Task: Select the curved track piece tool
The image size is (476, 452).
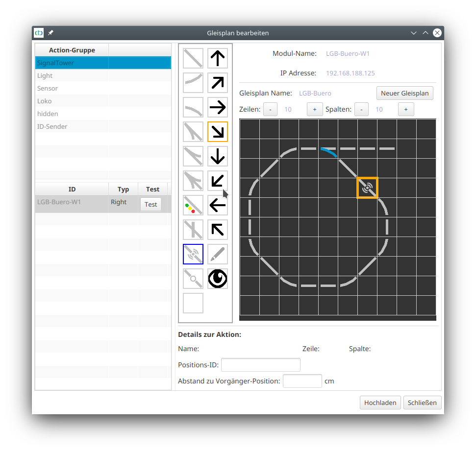Action: point(193,82)
